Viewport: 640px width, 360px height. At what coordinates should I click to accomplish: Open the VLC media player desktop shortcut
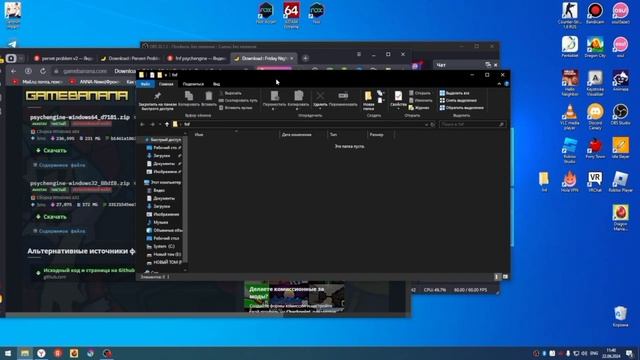point(570,116)
